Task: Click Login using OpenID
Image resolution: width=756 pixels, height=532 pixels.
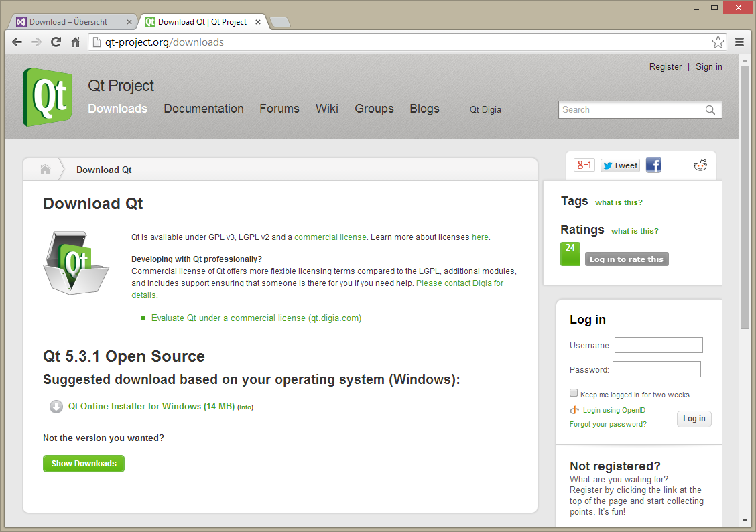Action: click(x=614, y=410)
